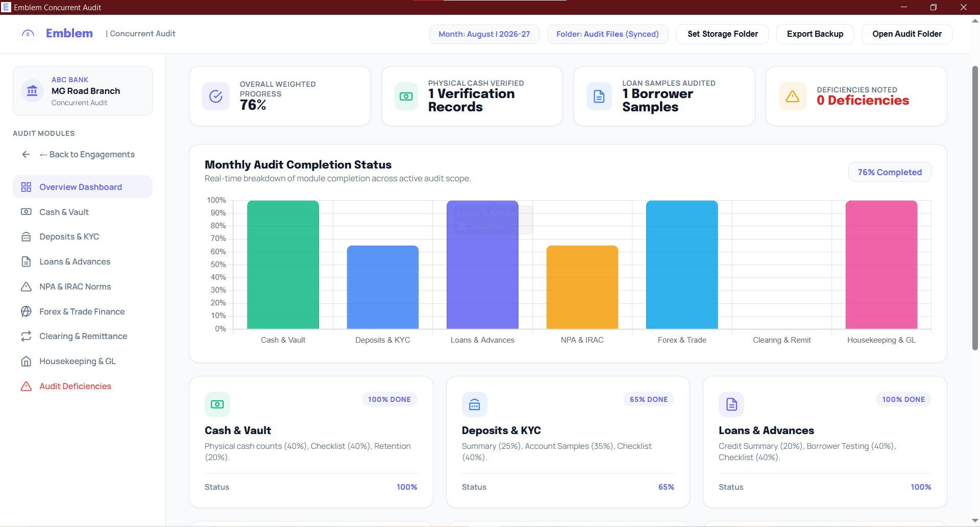Click the Housekeeping & GL home icon
Viewport: 980px width, 527px height.
(x=26, y=362)
